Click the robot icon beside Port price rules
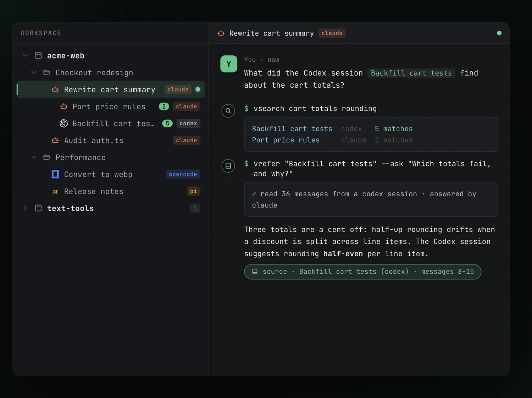 [64, 107]
